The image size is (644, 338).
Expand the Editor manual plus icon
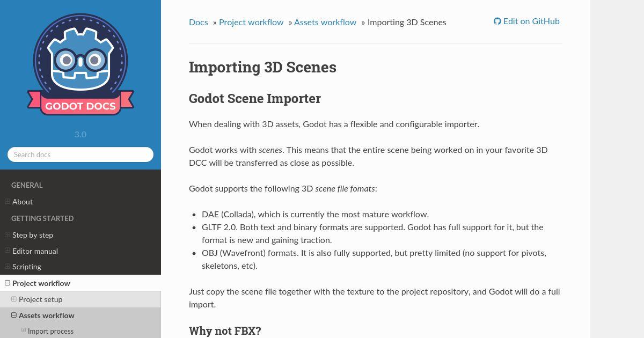click(8, 251)
